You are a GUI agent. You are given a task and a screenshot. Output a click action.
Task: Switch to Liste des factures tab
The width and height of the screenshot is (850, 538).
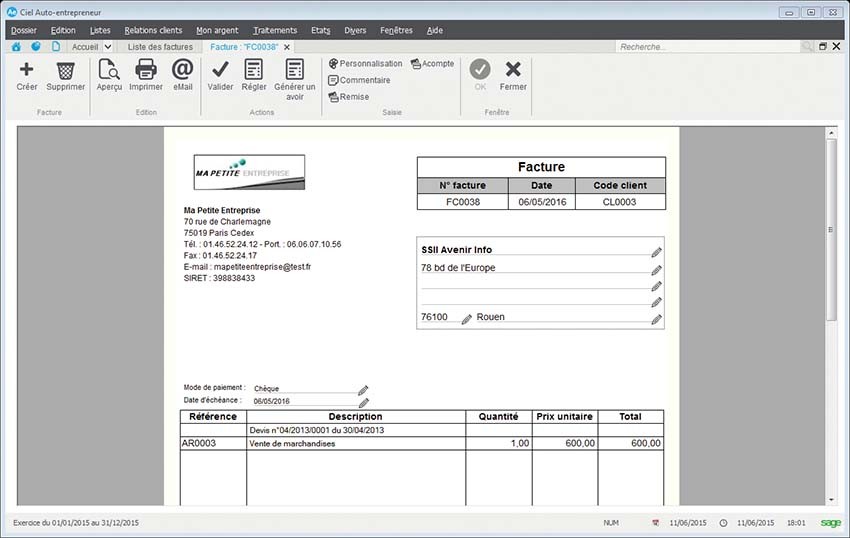point(160,47)
